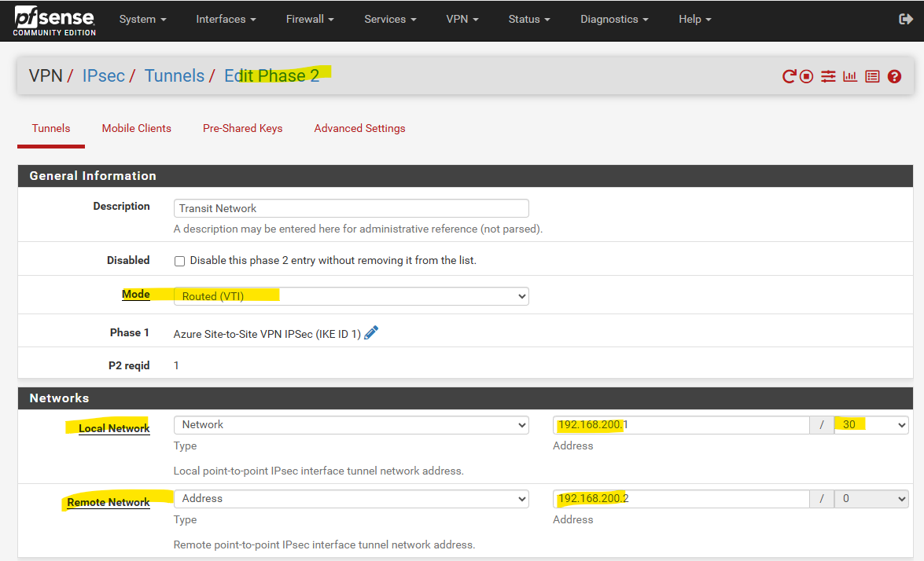The height and width of the screenshot is (561, 924).
Task: Click the red help question mark icon
Action: tap(894, 76)
